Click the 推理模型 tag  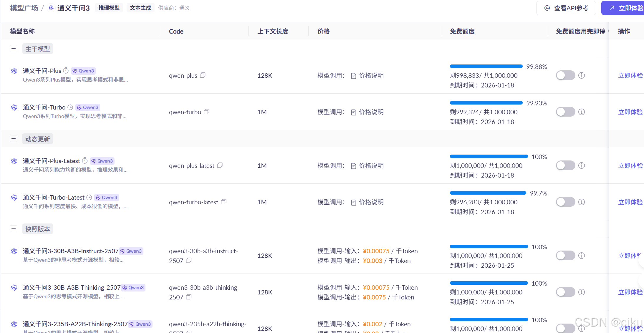(109, 8)
